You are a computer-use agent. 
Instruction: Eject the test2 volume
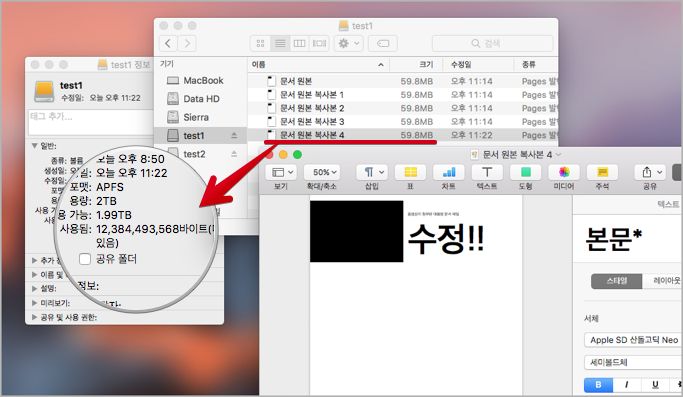click(234, 154)
